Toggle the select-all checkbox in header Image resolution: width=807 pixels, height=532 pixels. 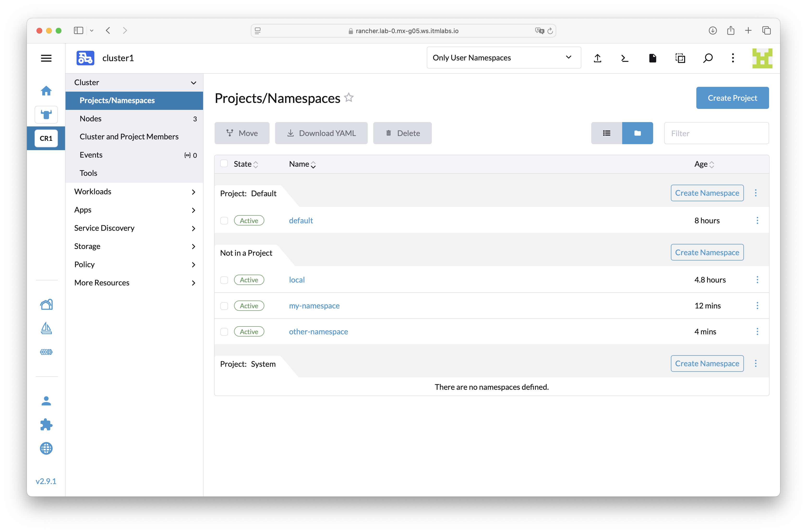coord(224,164)
